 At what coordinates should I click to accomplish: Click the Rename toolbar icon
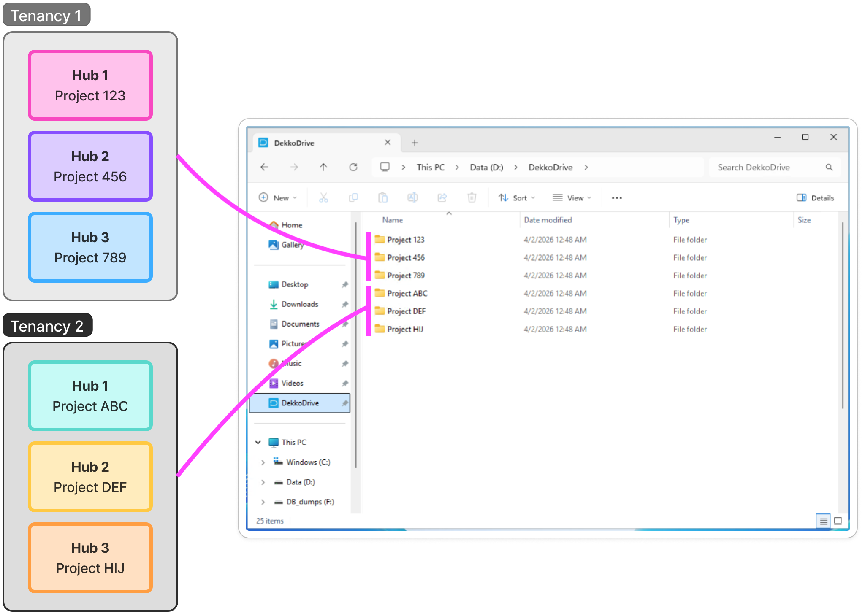(412, 197)
